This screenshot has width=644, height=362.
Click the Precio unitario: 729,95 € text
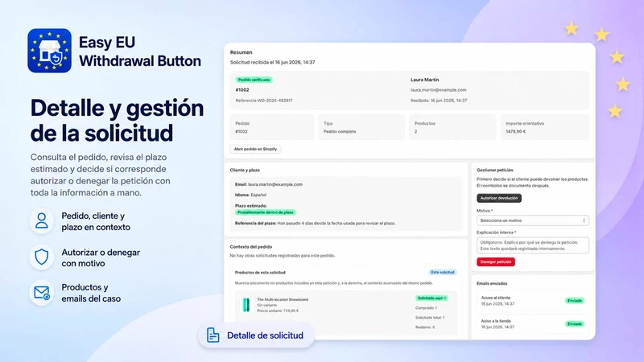(x=278, y=311)
